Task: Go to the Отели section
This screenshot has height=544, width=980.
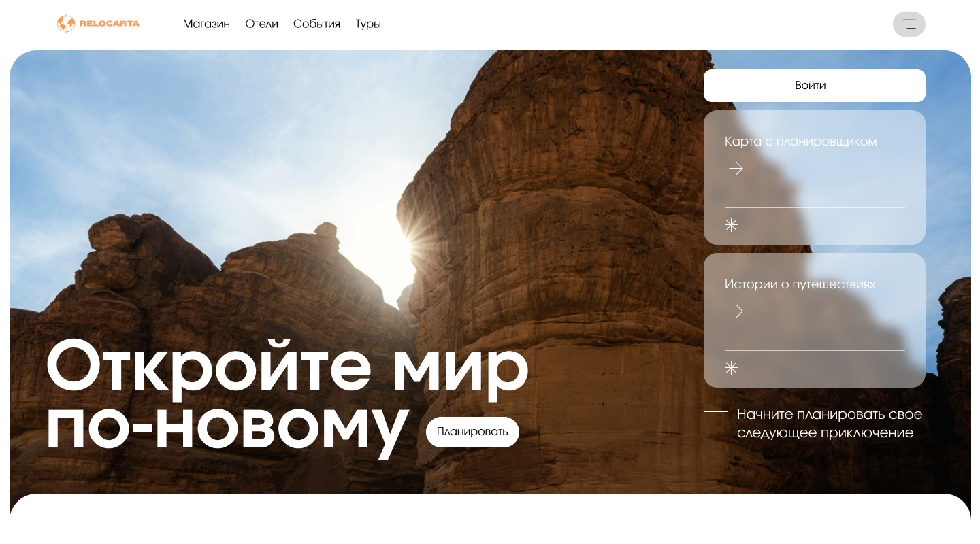Action: 262,24
